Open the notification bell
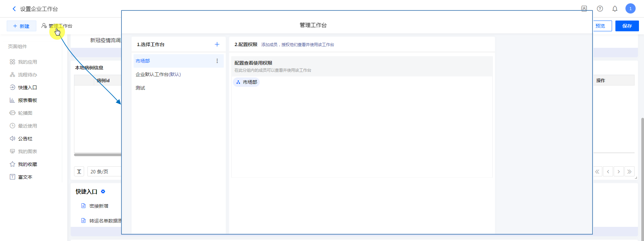The height and width of the screenshot is (241, 644). [615, 9]
